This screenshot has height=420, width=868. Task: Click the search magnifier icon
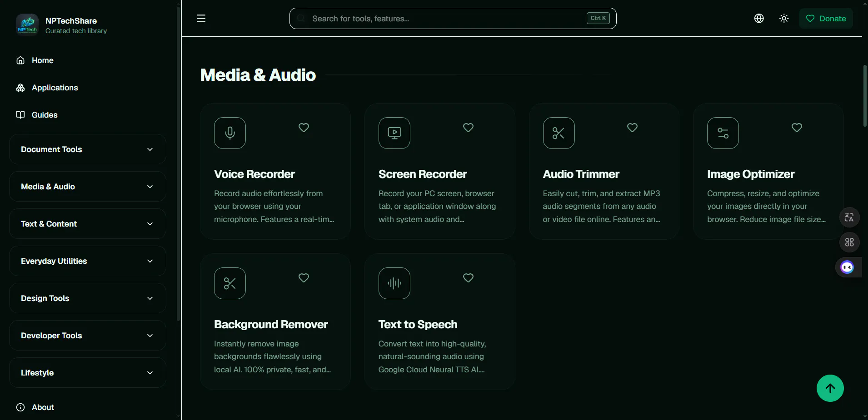[301, 19]
